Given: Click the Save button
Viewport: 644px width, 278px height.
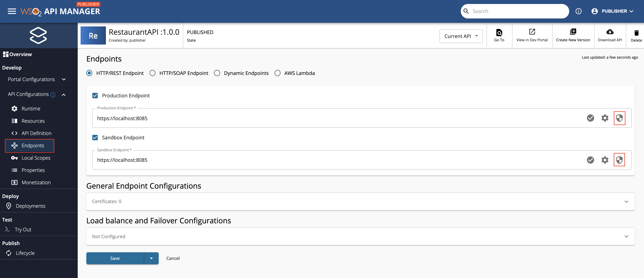Looking at the screenshot, I should coord(115,258).
